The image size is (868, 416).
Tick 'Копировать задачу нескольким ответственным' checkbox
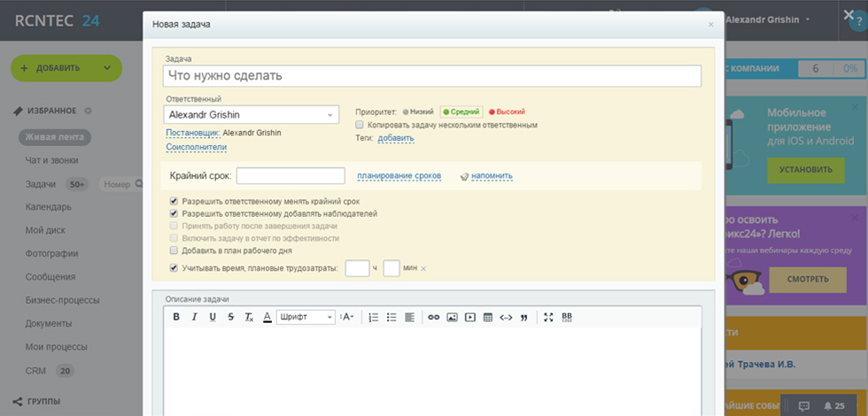[360, 126]
